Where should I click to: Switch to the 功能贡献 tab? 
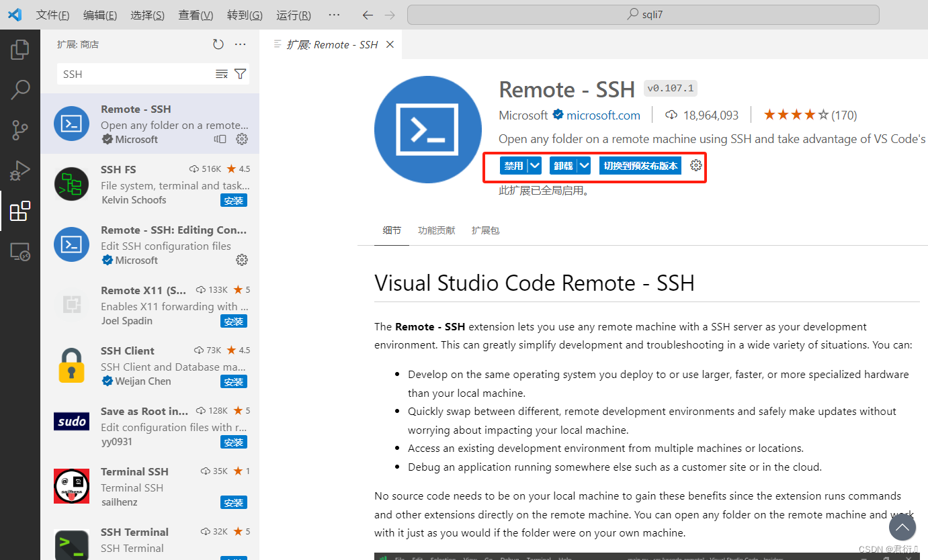click(x=436, y=230)
